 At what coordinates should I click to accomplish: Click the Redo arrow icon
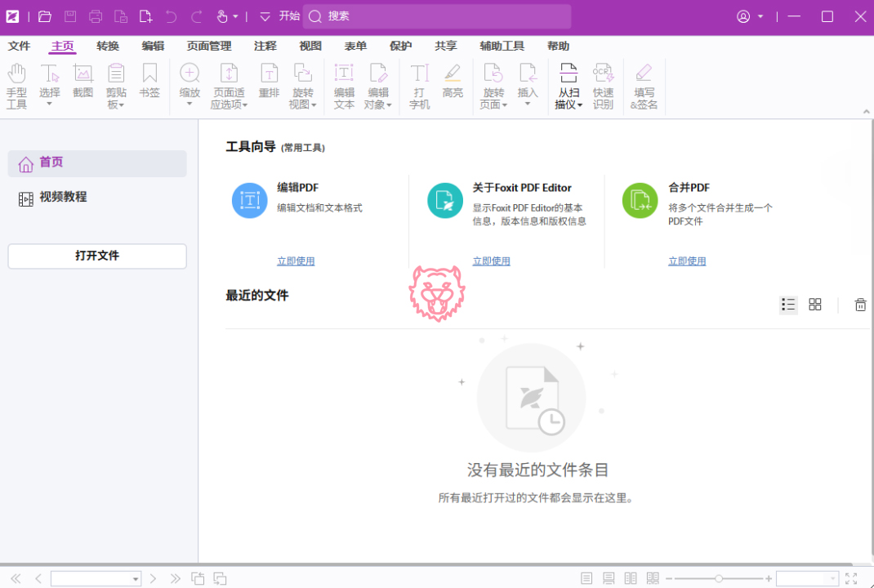coord(196,16)
